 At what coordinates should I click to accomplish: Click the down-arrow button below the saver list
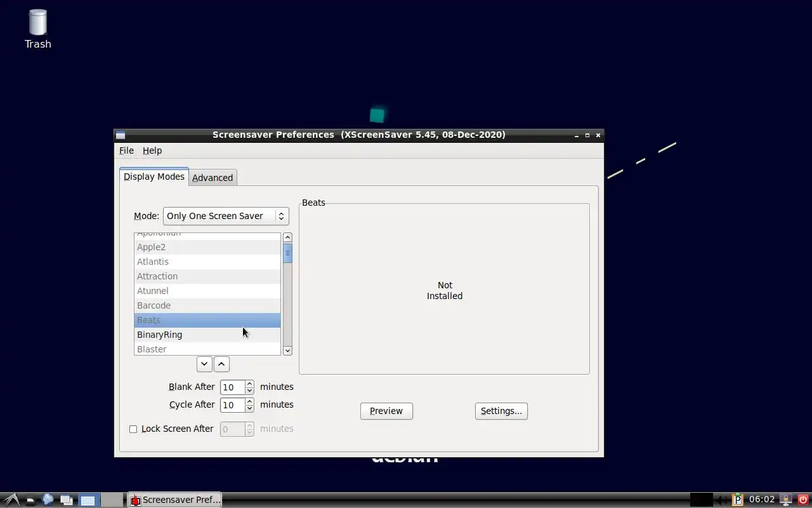tap(204, 364)
